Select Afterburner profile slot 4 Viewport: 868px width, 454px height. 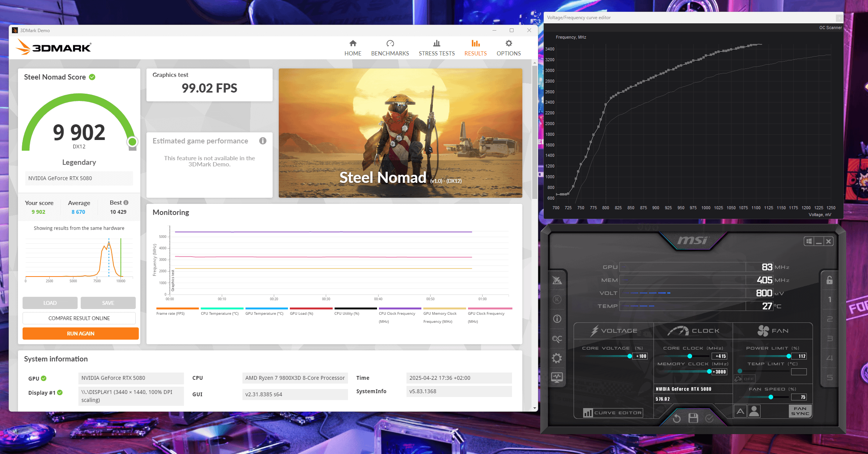tap(829, 358)
